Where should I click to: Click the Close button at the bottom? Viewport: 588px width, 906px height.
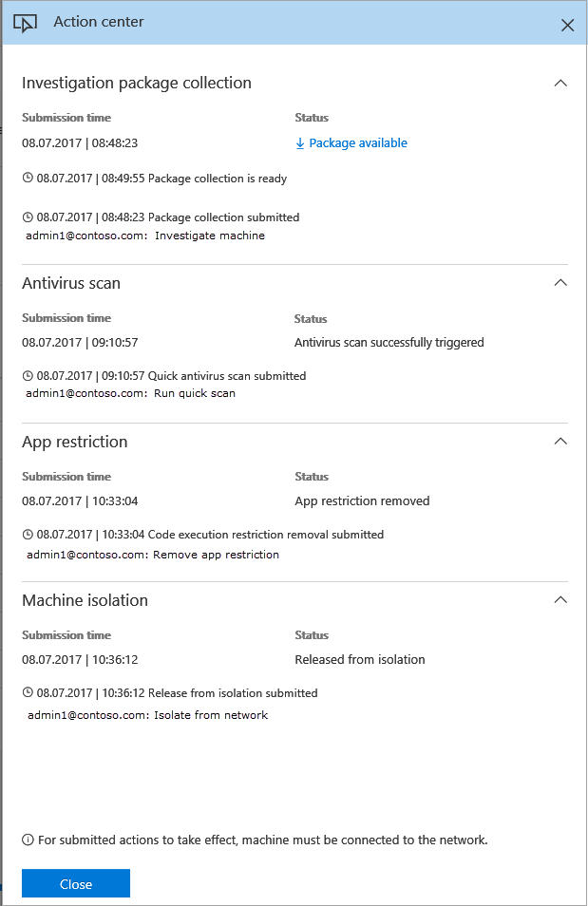pyautogui.click(x=76, y=884)
